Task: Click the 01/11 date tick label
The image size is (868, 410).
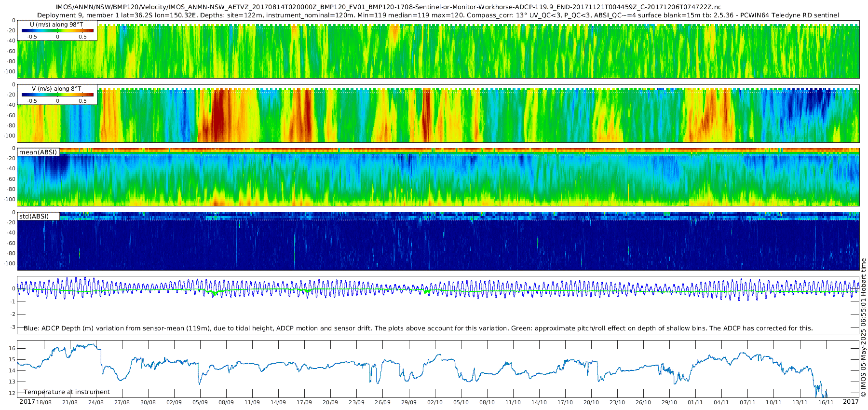Action: 695,402
